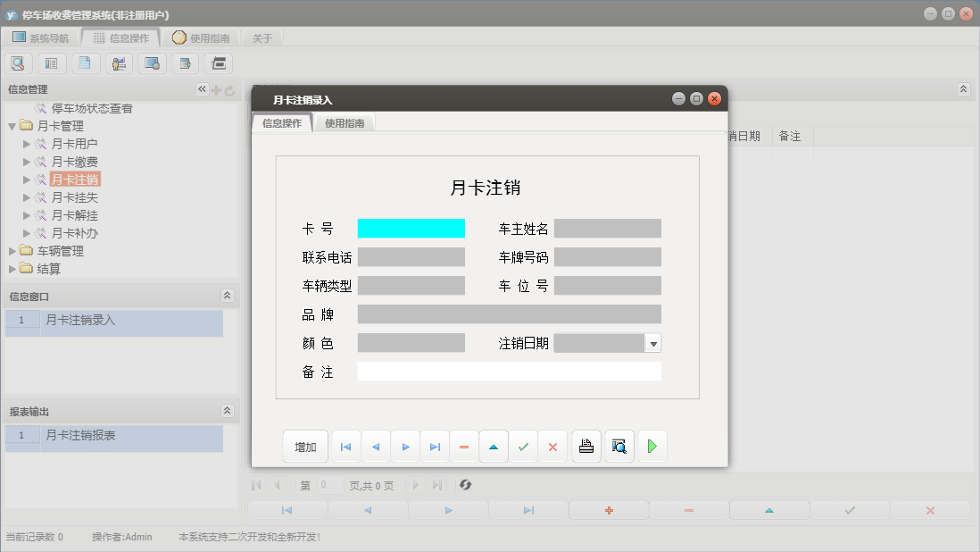This screenshot has height=552, width=980.
Task: Confirm with the green checkmark in the dialog
Action: coord(524,446)
